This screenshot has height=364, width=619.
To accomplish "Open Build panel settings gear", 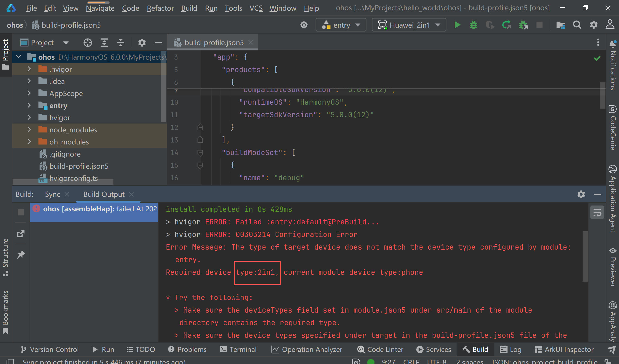I will coord(581,194).
